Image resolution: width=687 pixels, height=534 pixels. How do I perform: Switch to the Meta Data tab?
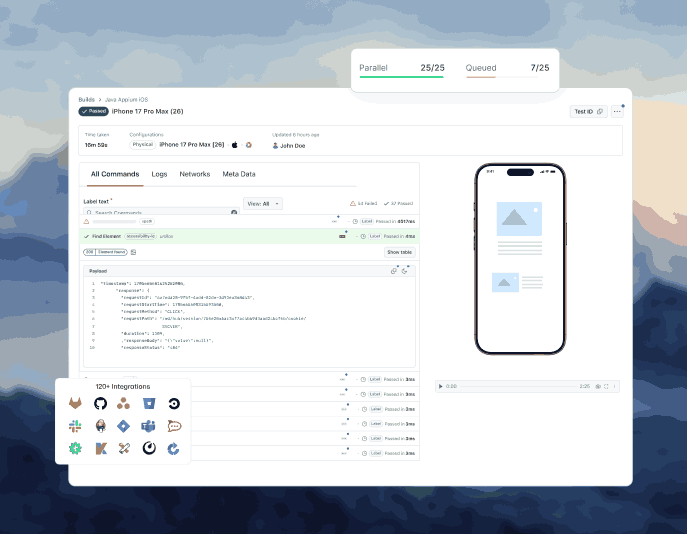click(239, 174)
